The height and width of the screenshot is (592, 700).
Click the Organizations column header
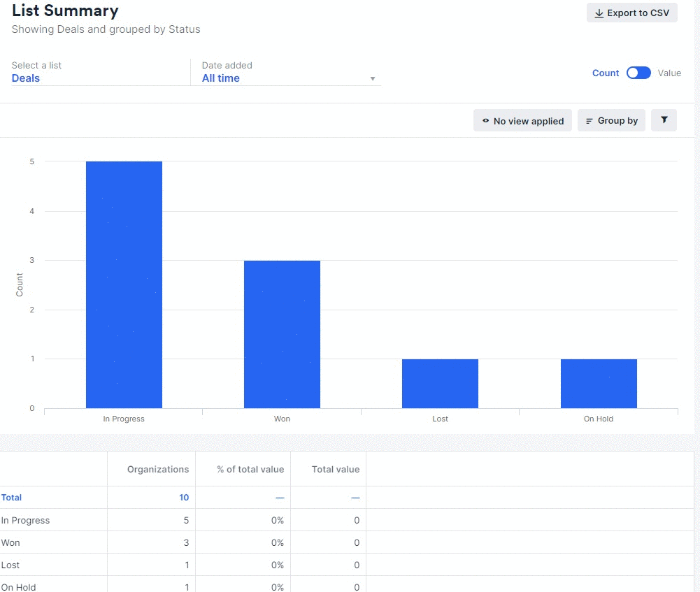[x=157, y=469]
